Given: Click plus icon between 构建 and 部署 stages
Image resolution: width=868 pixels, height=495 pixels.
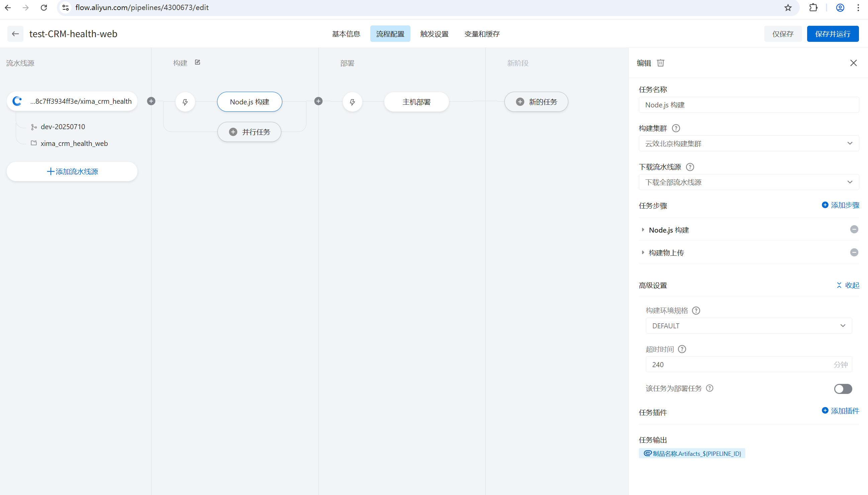Looking at the screenshot, I should click(318, 101).
